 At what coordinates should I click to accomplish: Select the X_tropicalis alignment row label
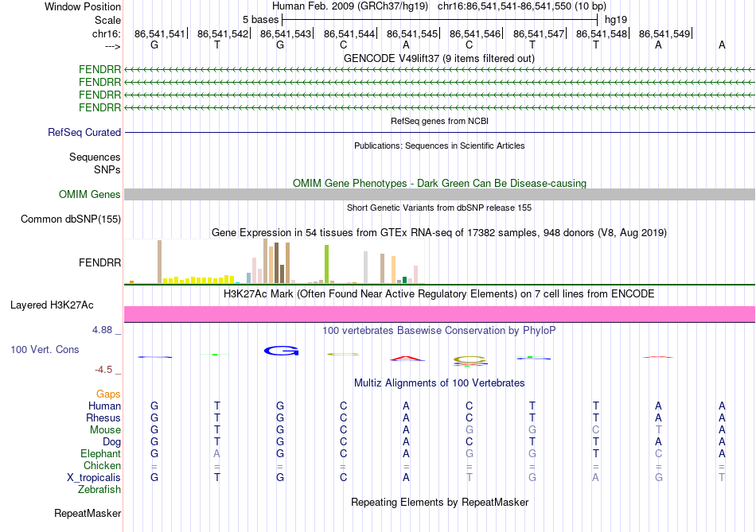tap(94, 478)
